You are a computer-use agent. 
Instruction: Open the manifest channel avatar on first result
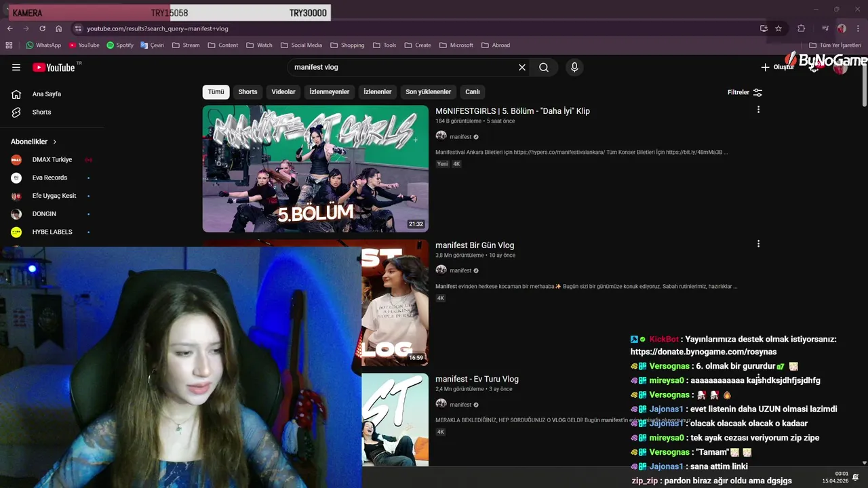[x=441, y=136]
